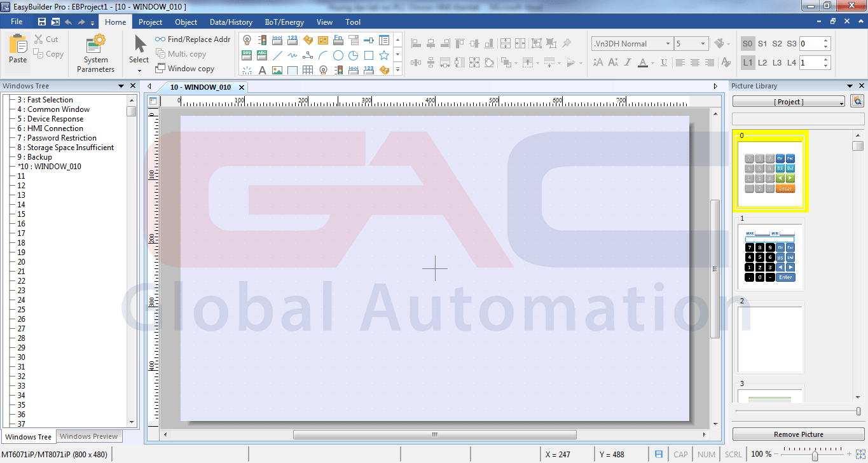Screen dimensions: 868x463
Task: Insert a Picture object from gallery
Action: pos(277,70)
